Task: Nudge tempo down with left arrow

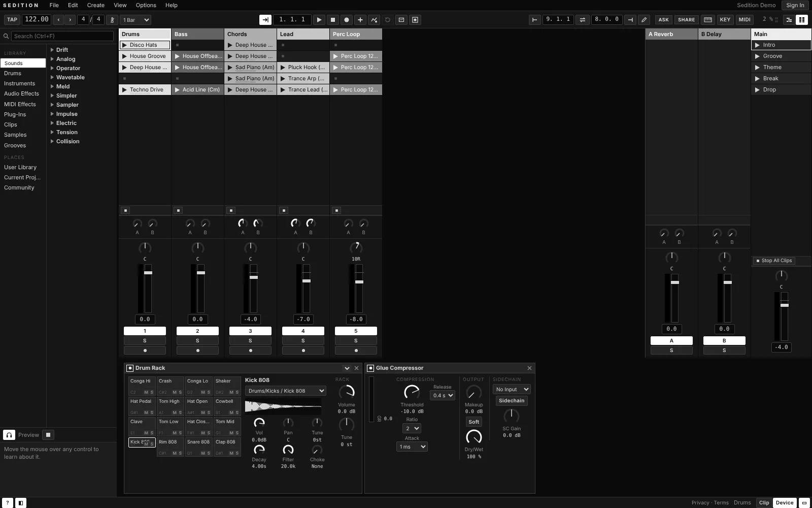Action: (x=58, y=20)
